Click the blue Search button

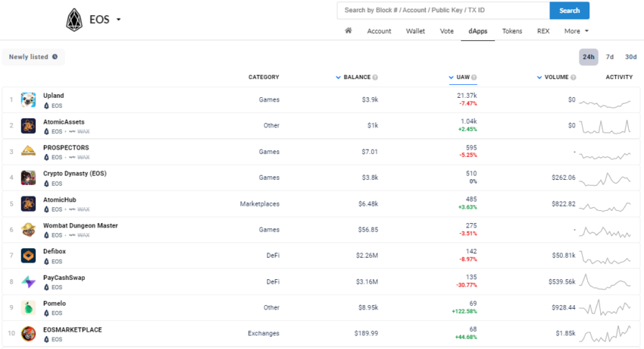(x=569, y=11)
